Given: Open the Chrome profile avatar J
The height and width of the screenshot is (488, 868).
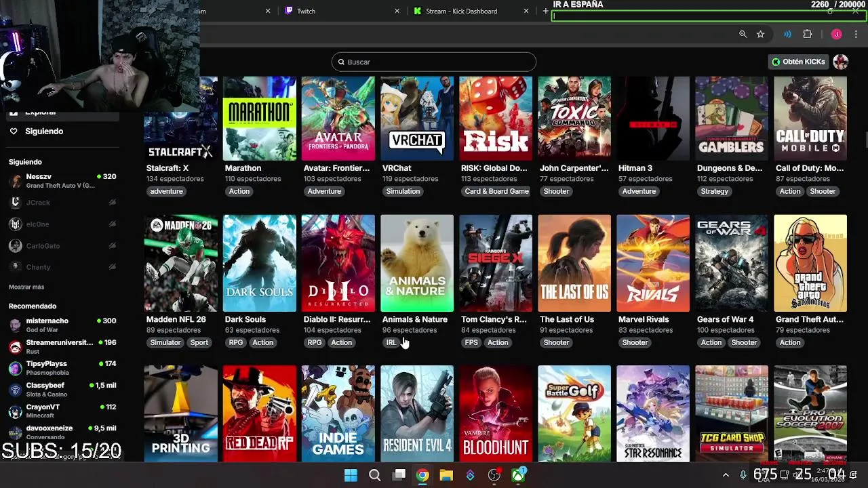Looking at the screenshot, I should click(x=836, y=34).
